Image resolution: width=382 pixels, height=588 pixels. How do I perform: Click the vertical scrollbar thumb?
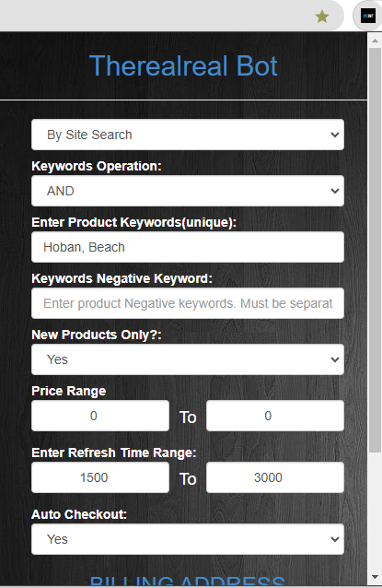(375, 250)
